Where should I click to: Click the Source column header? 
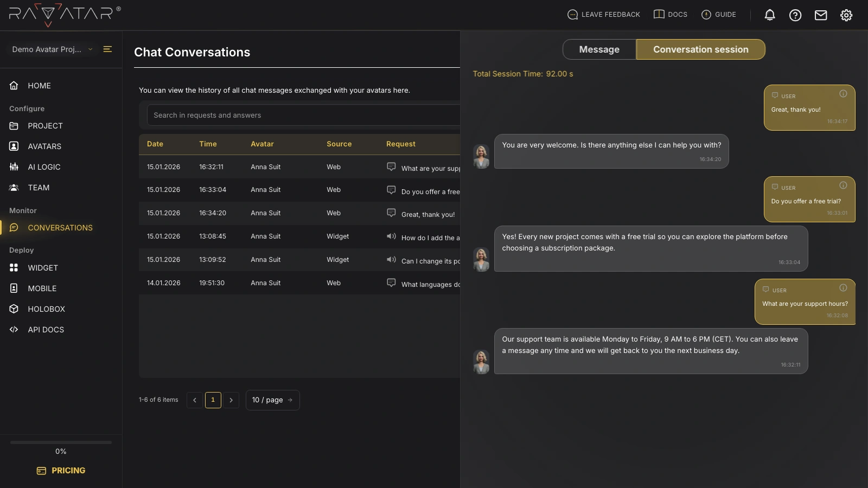pos(339,144)
